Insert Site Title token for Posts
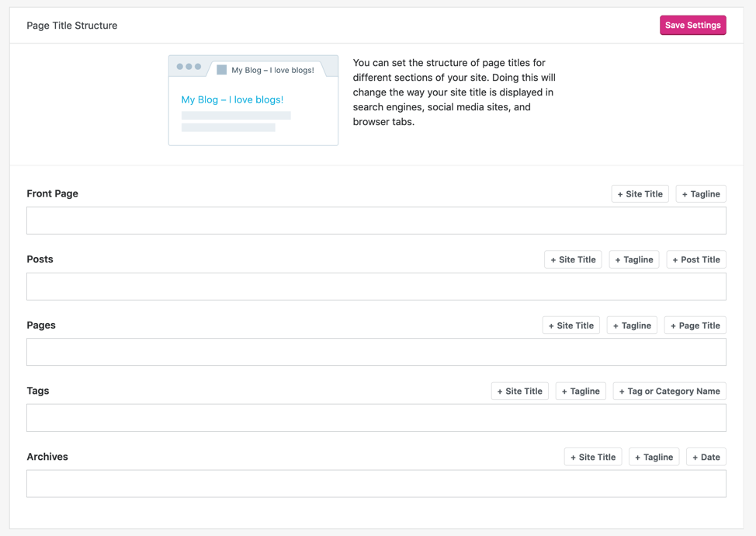756x536 pixels. pyautogui.click(x=573, y=259)
